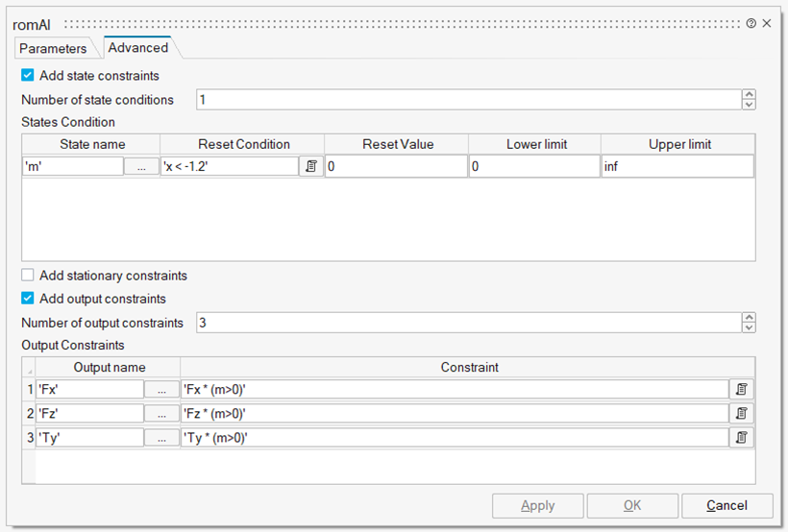788x532 pixels.
Task: Browse for state name 'm' with ellipsis
Action: click(x=141, y=166)
